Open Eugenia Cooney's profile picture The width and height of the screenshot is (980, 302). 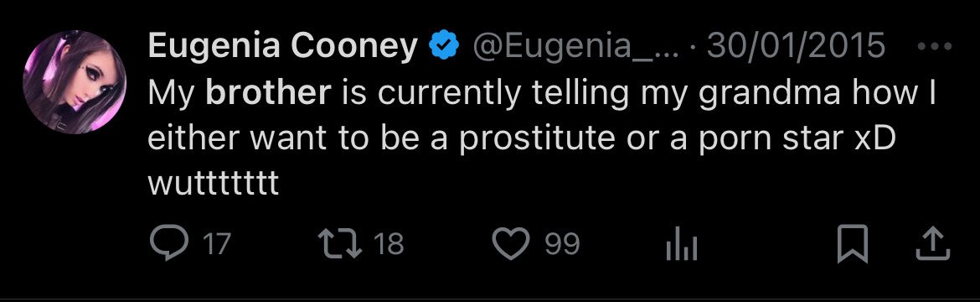pos(75,82)
